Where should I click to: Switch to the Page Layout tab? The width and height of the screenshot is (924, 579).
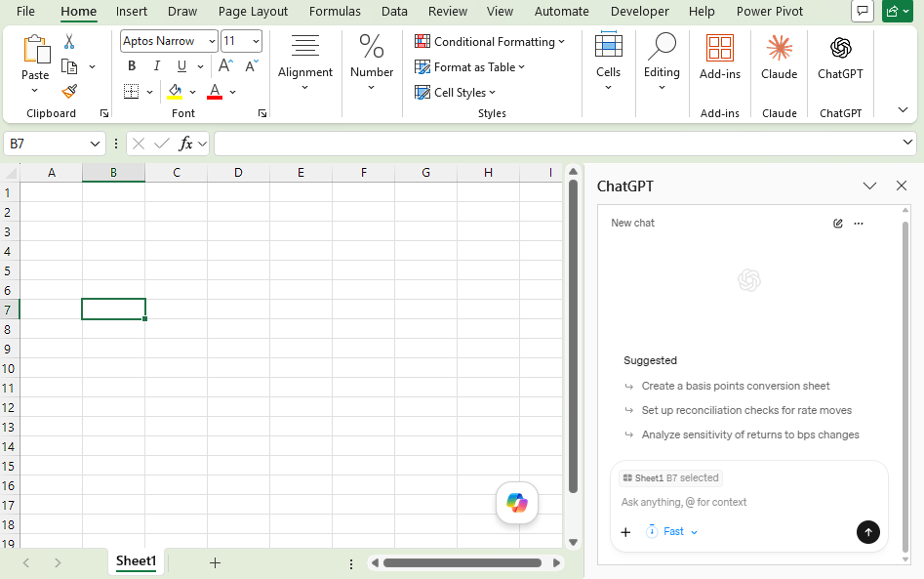(x=253, y=11)
